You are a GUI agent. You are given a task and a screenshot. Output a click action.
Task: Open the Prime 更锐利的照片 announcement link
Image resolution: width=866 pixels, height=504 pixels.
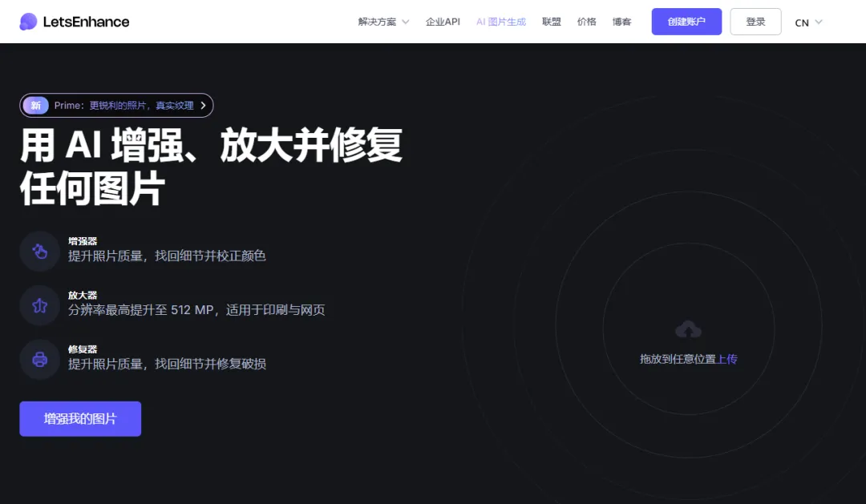pos(116,106)
